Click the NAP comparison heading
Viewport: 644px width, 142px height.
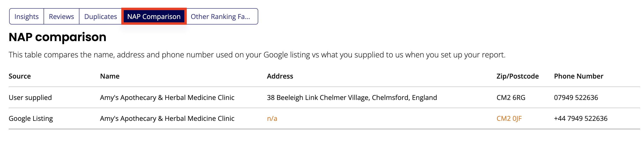coord(58,37)
